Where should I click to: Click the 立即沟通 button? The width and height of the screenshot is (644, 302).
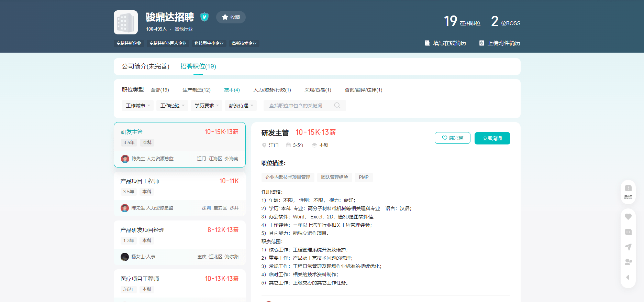click(x=492, y=138)
